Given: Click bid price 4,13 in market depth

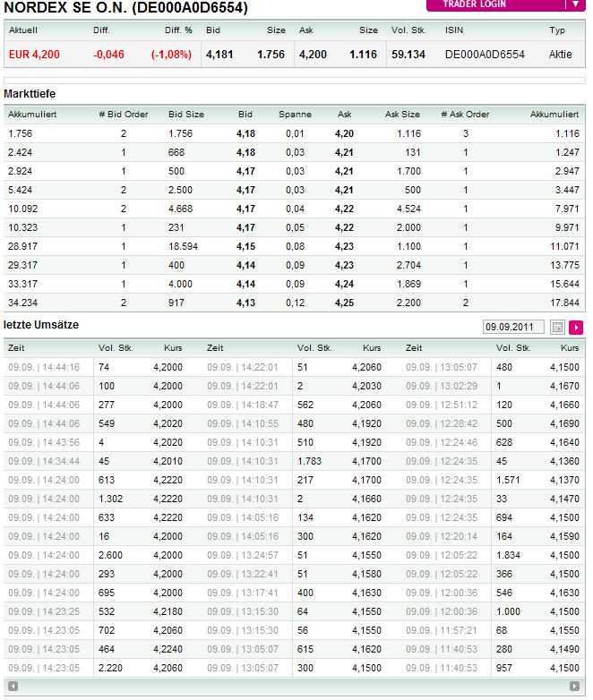Looking at the screenshot, I should 245,303.
